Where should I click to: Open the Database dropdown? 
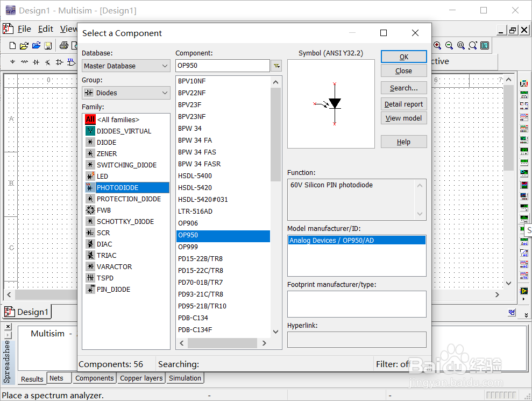tap(126, 66)
